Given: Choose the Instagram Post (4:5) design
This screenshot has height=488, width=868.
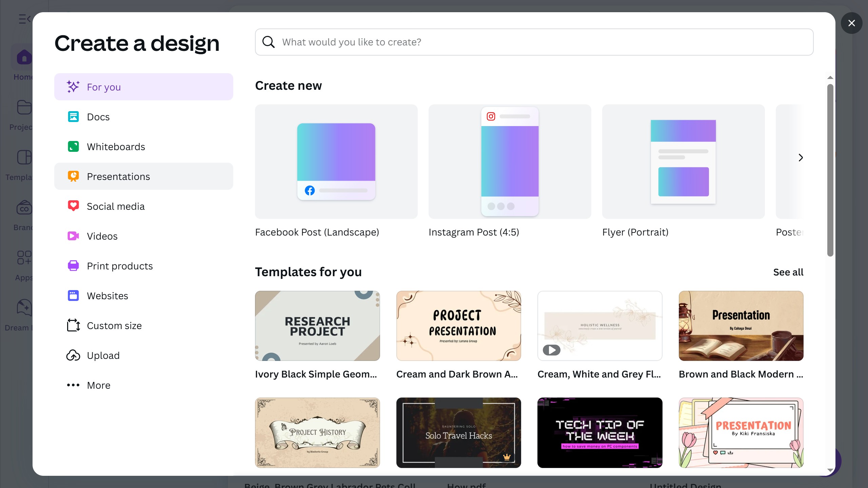Looking at the screenshot, I should 510,162.
